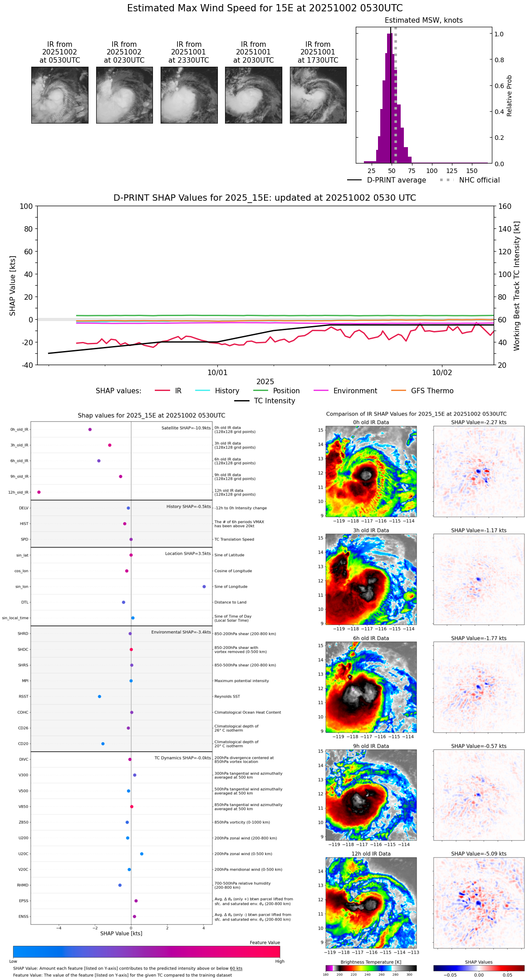Click the 10/02 date tick label
530x980 pixels.
click(x=442, y=373)
